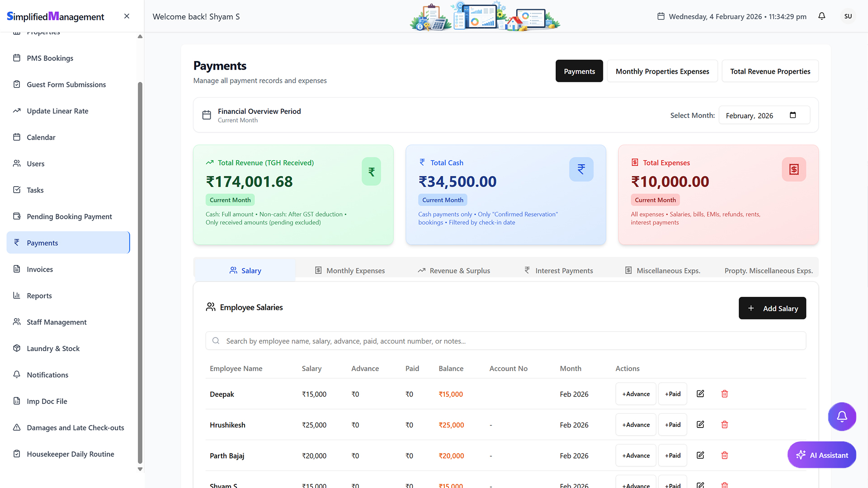Screen dimensions: 868x488
Task: Open the Revenue & Surplus tab
Action: (453, 271)
